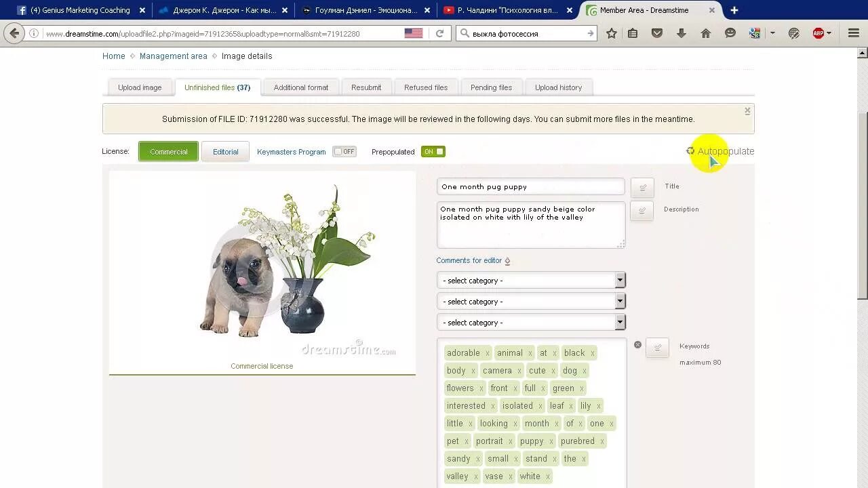
Task: Submit search with arrow in search box
Action: [x=591, y=33]
